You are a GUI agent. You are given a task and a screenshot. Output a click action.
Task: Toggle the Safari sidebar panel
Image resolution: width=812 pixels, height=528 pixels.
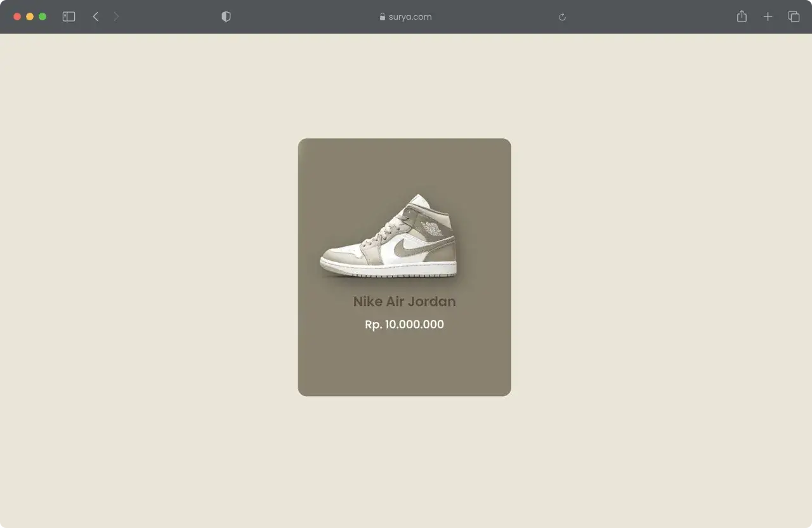pyautogui.click(x=69, y=16)
